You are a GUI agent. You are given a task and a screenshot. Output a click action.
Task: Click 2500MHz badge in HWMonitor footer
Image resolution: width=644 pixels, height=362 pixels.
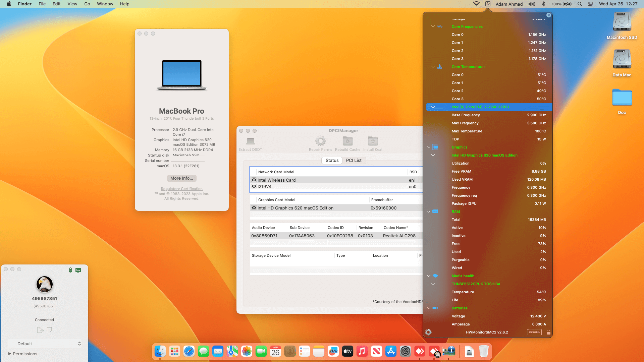534,332
